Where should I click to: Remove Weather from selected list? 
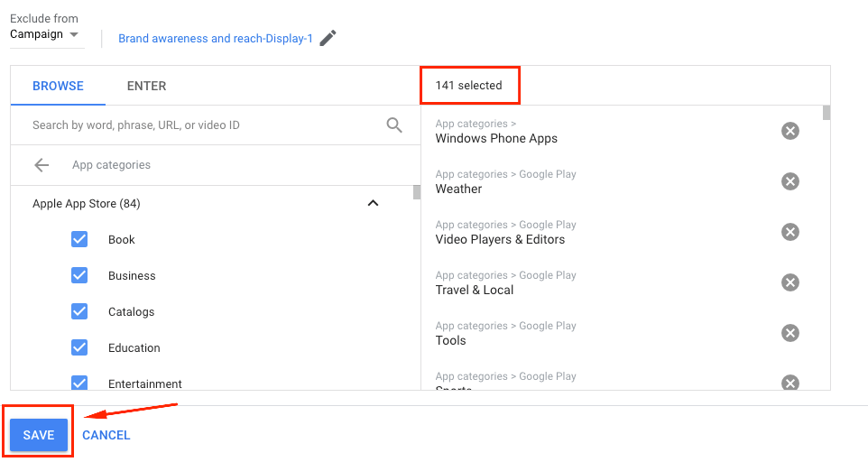790,182
